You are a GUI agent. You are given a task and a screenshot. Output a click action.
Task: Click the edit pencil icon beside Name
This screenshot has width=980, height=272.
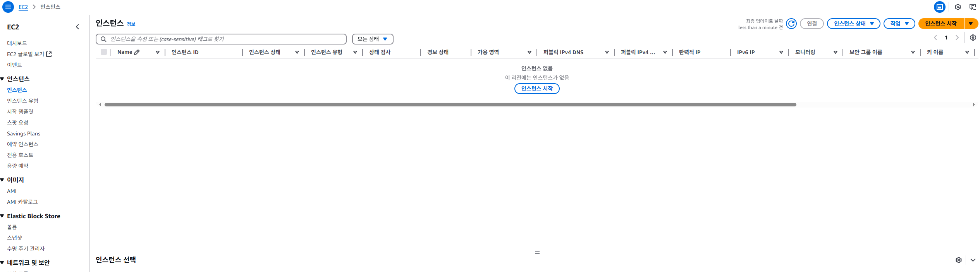point(137,52)
